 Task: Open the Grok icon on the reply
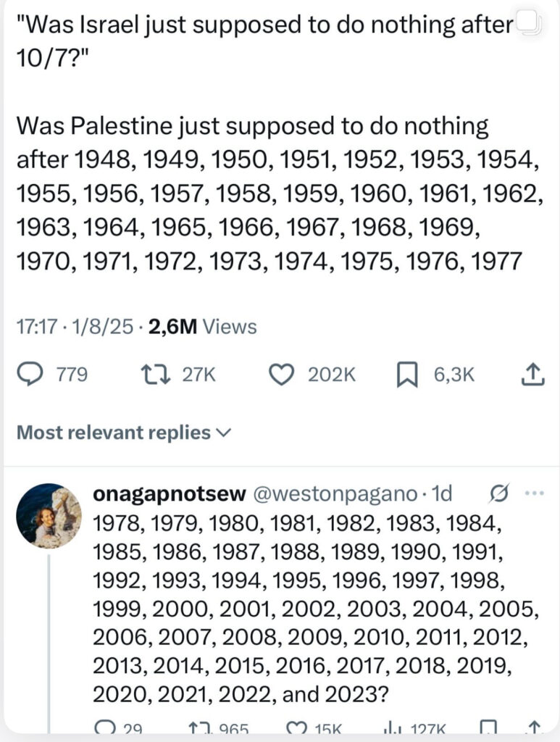click(x=498, y=494)
